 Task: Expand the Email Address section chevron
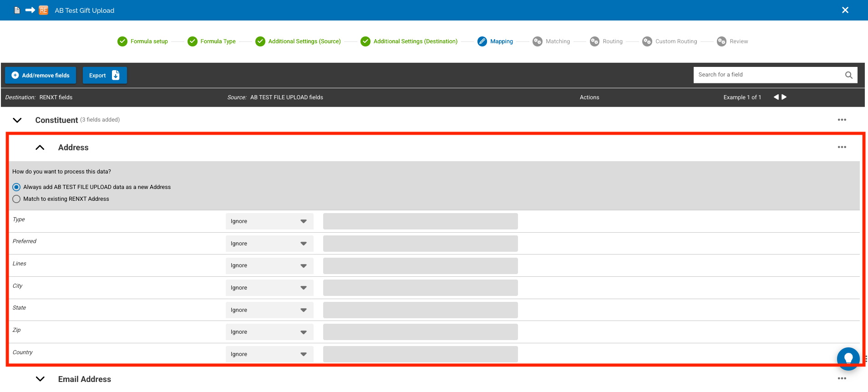(x=40, y=379)
